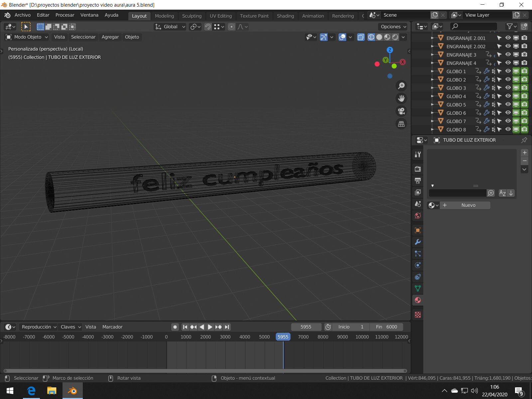The image size is (532, 399).
Task: Toggle auto keying record button
Action: (x=175, y=327)
